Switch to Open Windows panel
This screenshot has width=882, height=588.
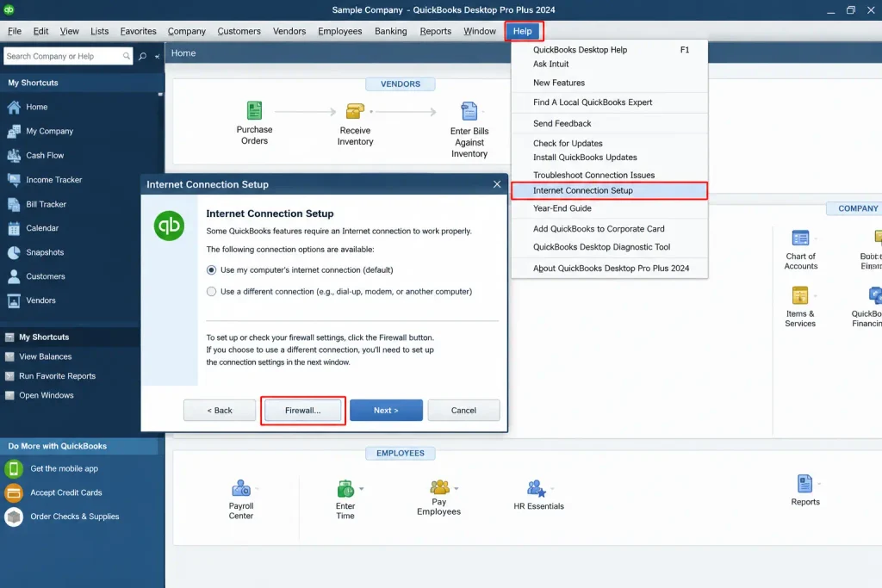point(47,395)
